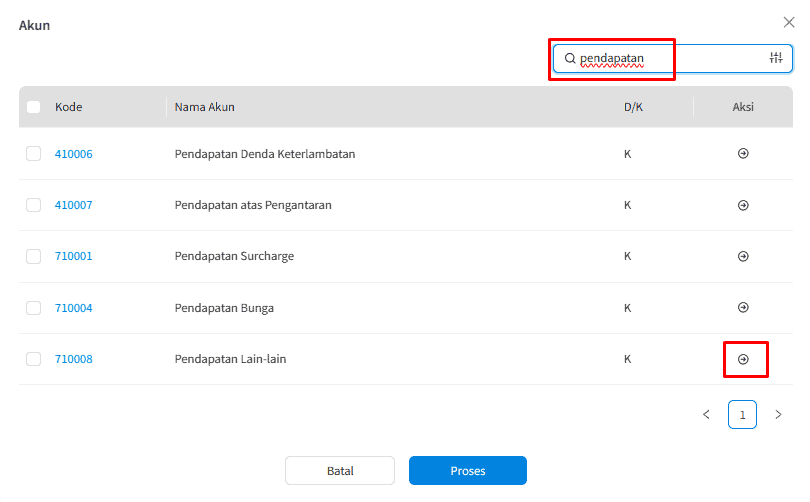Focus the search field containing pendapatan
Viewport: 810px width, 502px height.
pyautogui.click(x=673, y=58)
